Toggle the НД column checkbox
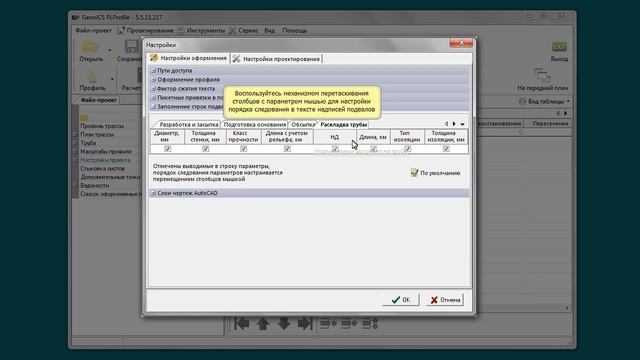 [335, 149]
